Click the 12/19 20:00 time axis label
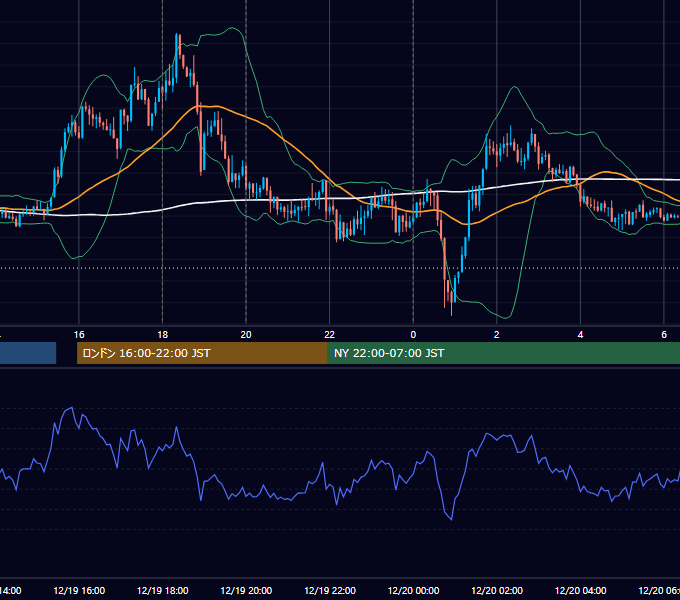This screenshot has width=680, height=600. [246, 590]
